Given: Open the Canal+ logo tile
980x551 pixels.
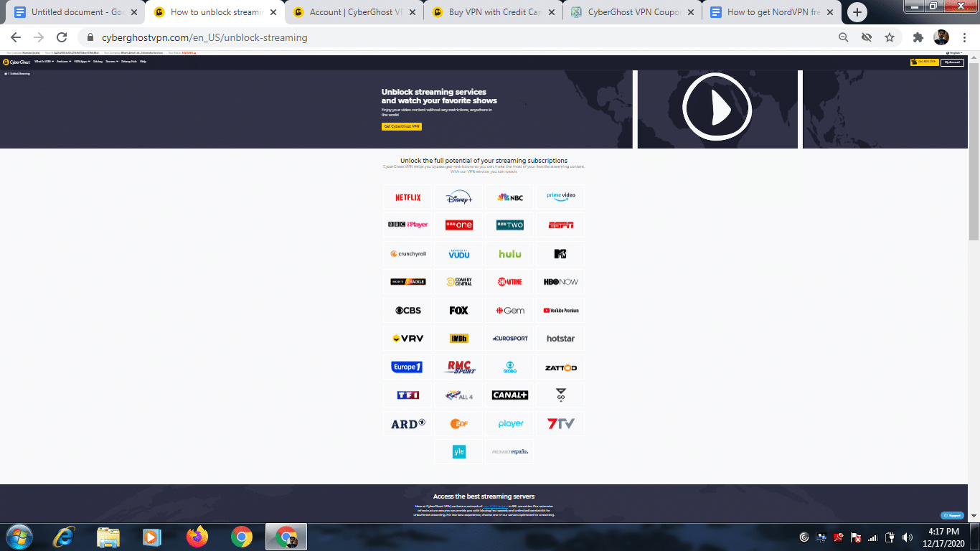Looking at the screenshot, I should pos(510,395).
